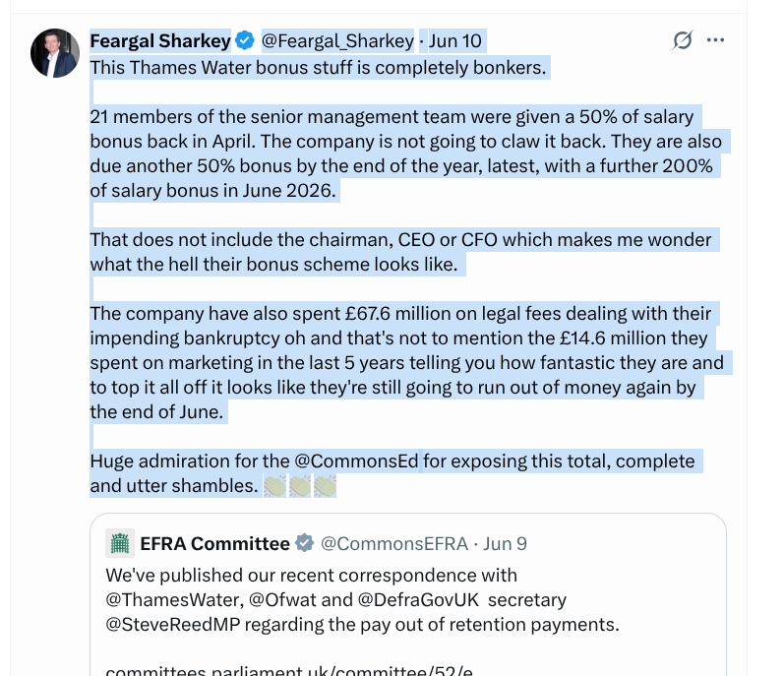Click the EFRA Committee verified badge
The height and width of the screenshot is (676, 784).
click(x=304, y=543)
